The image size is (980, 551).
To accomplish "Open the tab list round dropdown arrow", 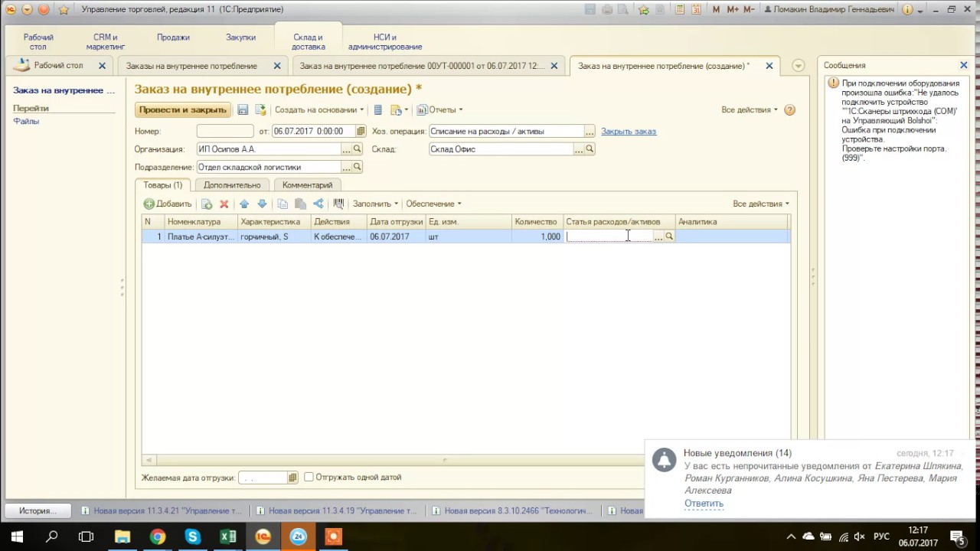I will (x=799, y=66).
